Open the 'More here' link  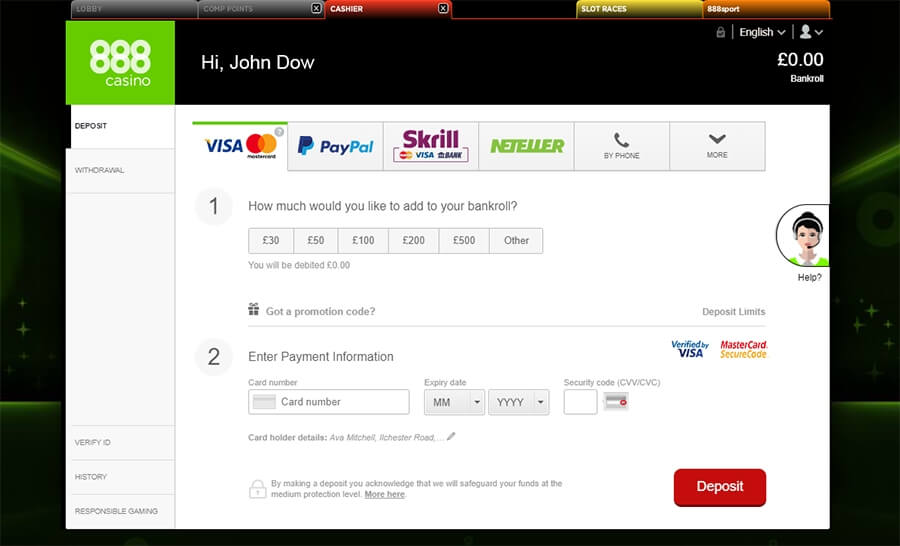(x=385, y=494)
